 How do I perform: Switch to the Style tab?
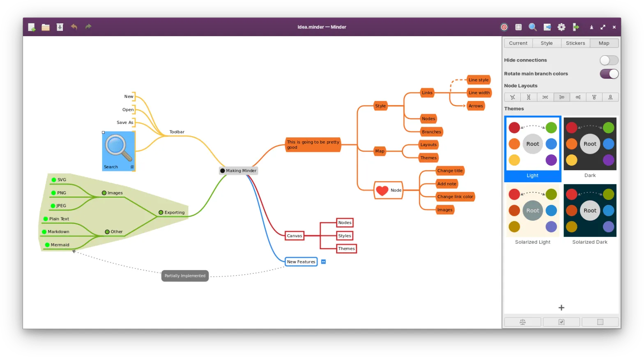coord(547,43)
